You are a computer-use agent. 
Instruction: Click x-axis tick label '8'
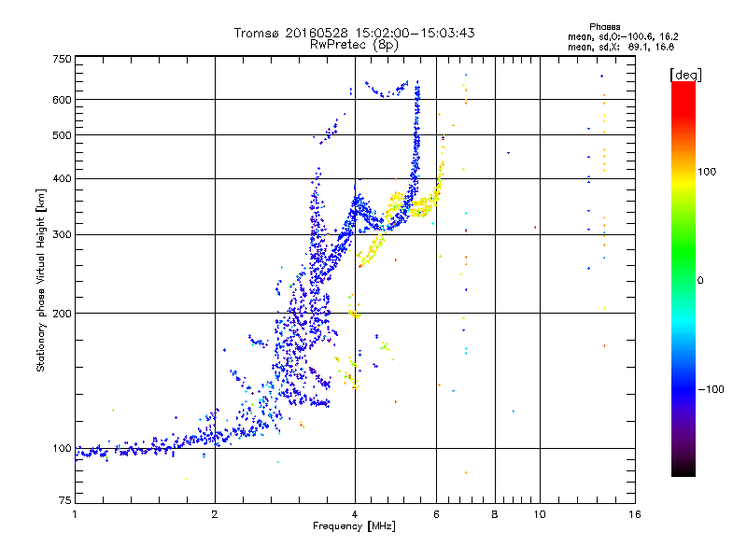(x=495, y=514)
